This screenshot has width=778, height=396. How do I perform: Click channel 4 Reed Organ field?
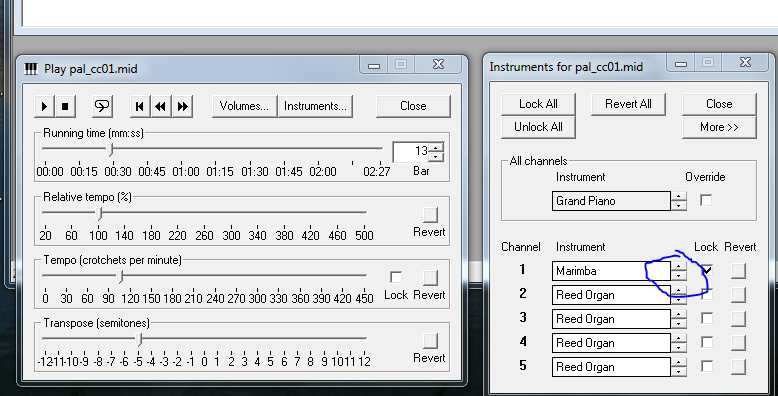611,343
